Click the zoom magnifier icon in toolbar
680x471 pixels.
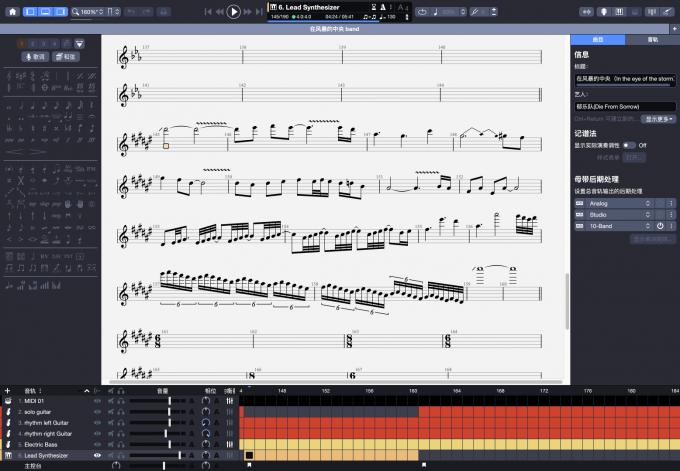(76, 12)
